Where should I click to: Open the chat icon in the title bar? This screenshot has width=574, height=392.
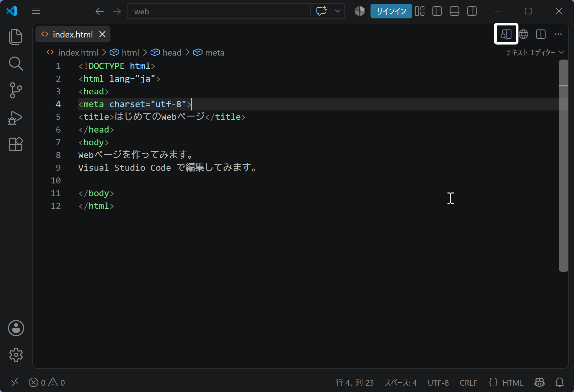pos(321,11)
